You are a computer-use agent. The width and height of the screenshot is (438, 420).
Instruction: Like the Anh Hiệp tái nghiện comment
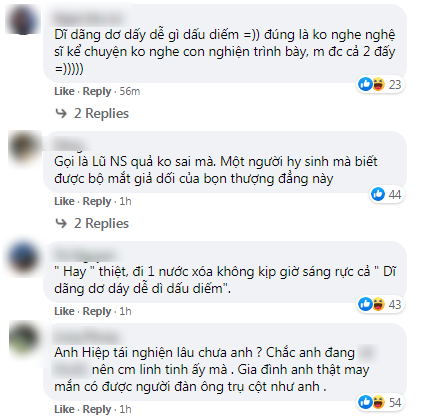[64, 409]
